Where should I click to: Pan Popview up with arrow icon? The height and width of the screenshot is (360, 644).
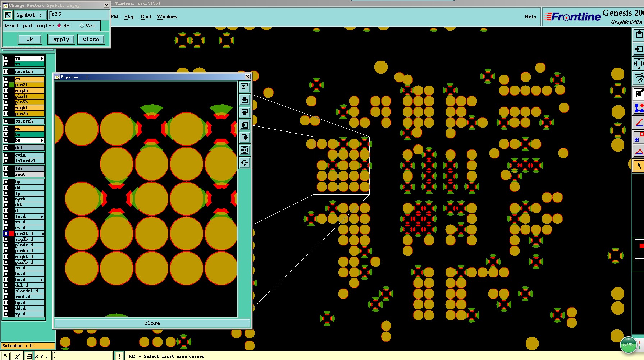[x=245, y=100]
